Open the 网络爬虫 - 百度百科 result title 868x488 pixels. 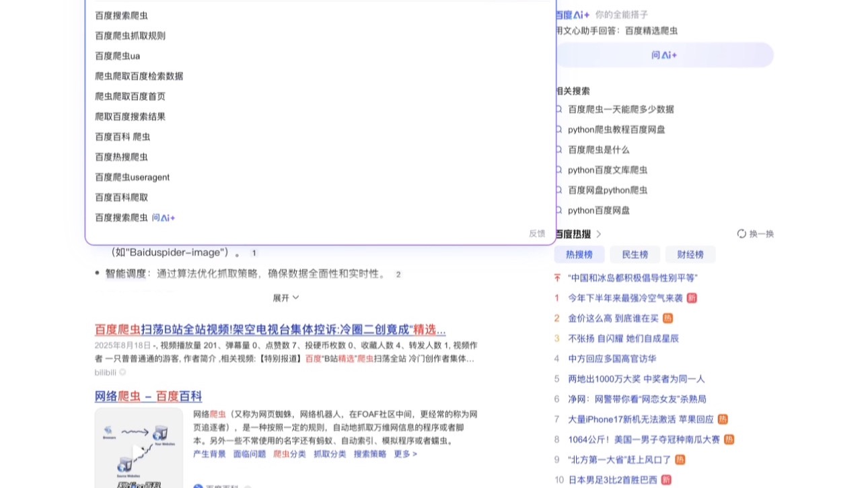(x=149, y=396)
